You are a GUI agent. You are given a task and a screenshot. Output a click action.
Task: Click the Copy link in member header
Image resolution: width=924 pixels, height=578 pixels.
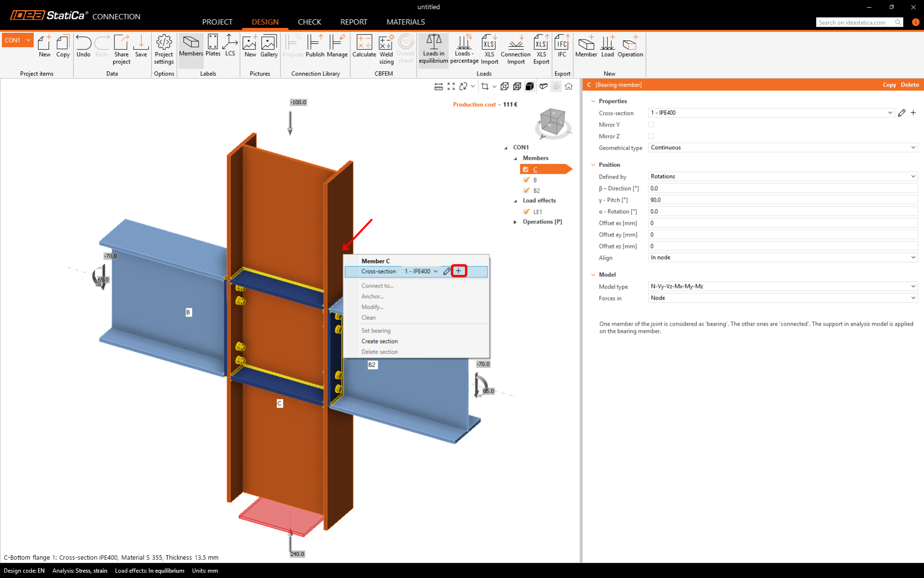click(x=889, y=85)
